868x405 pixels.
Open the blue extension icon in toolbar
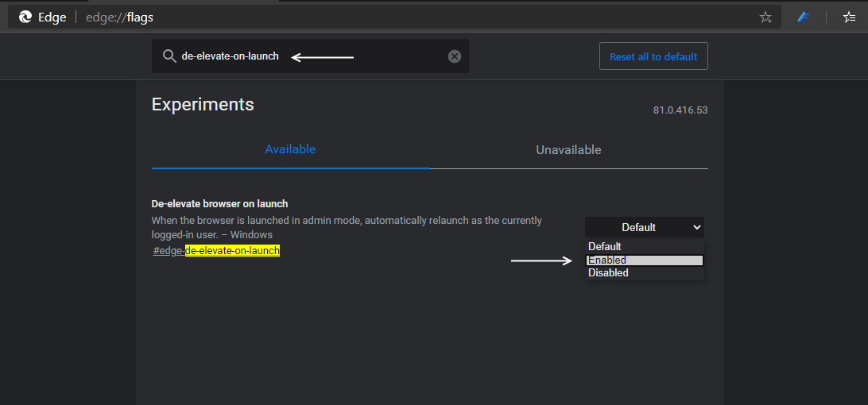pos(804,17)
